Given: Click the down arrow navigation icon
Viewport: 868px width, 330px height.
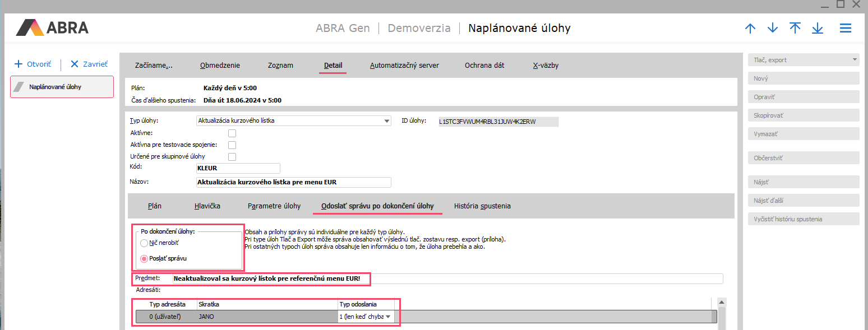Looking at the screenshot, I should [773, 28].
